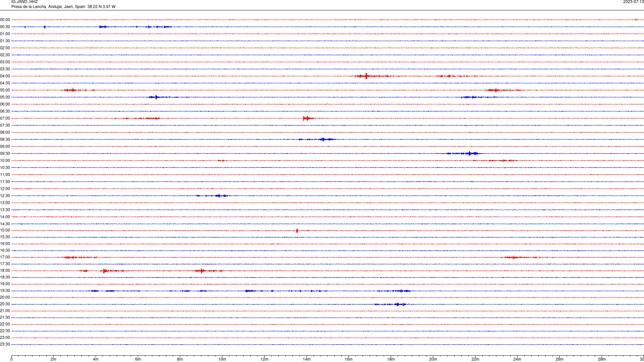Click the 2m time axis tick label
Viewport: 644px width, 362px height.
[53, 359]
